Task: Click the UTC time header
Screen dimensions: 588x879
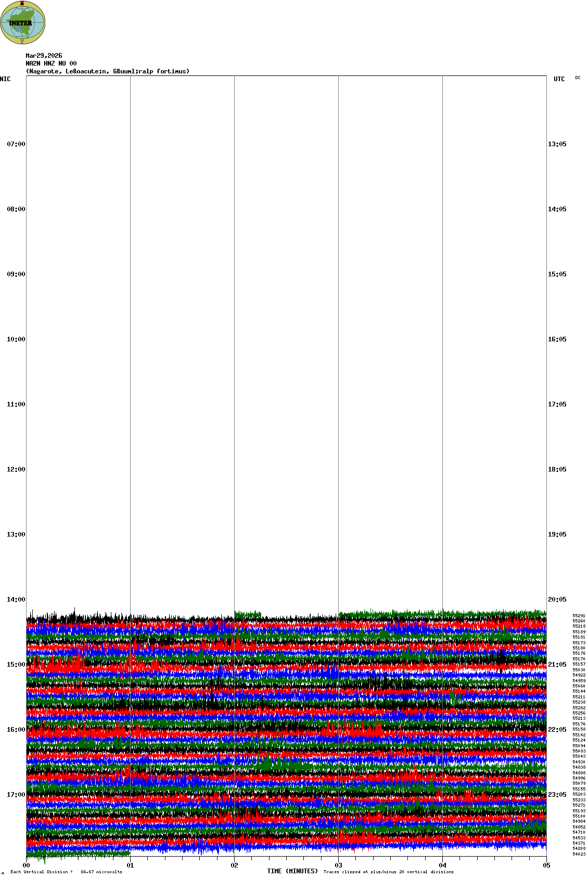Action: pyautogui.click(x=559, y=79)
